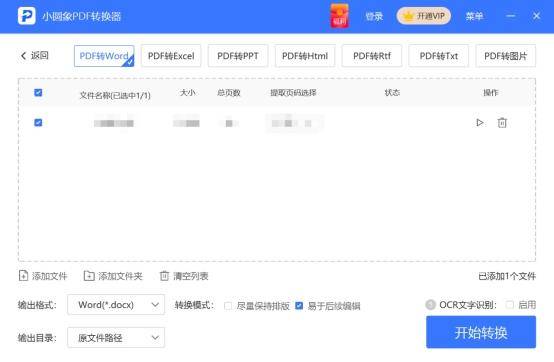This screenshot has width=554, height=362.
Task: Delete the file using the trash icon
Action: pyautogui.click(x=502, y=123)
